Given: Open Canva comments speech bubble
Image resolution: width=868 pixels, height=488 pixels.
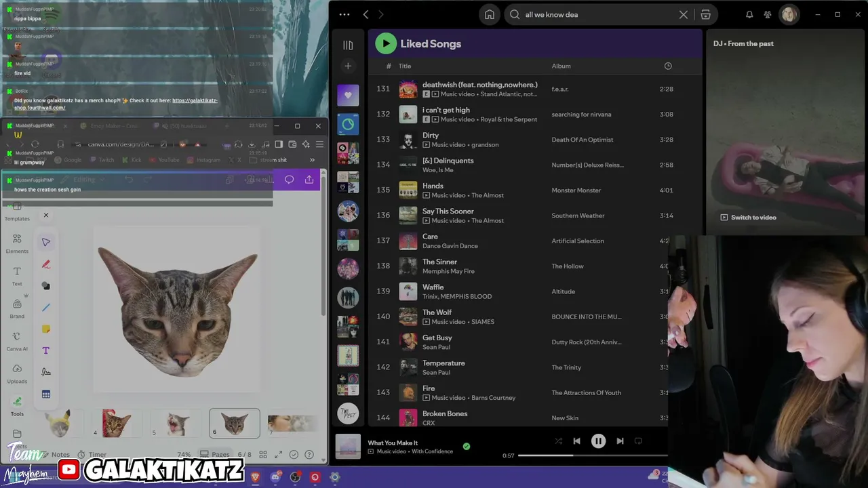Looking at the screenshot, I should 290,180.
